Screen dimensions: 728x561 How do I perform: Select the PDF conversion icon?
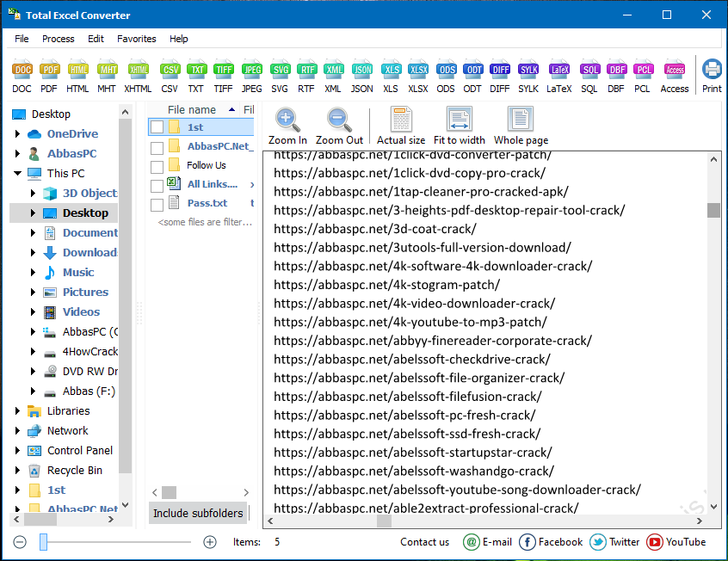49,77
